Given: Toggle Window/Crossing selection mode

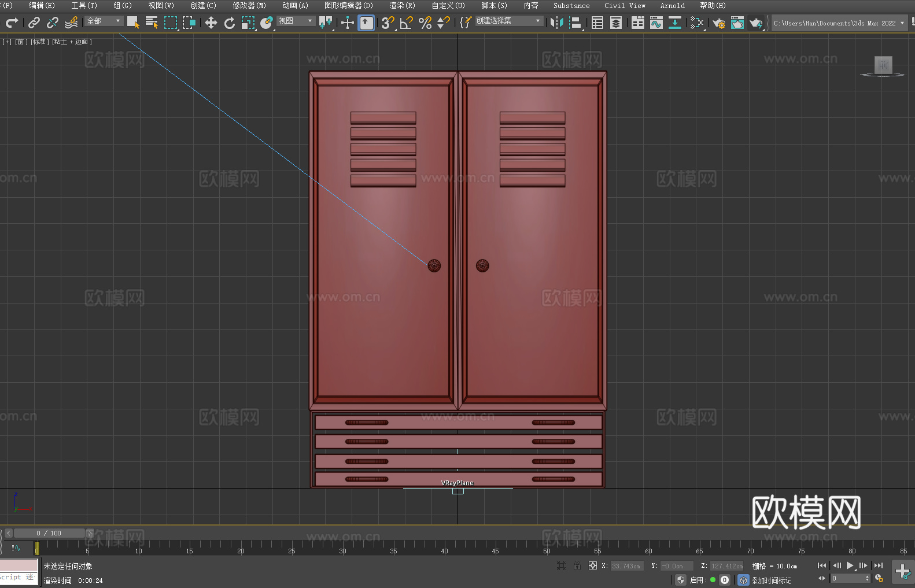Looking at the screenshot, I should click(x=189, y=23).
